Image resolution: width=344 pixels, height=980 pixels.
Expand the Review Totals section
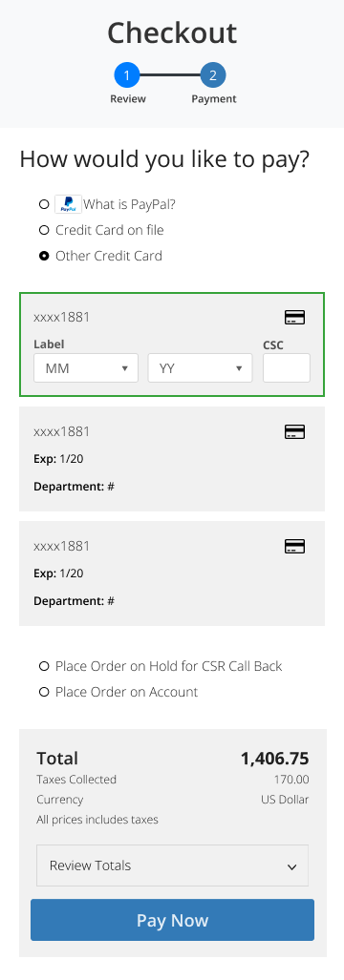173,865
